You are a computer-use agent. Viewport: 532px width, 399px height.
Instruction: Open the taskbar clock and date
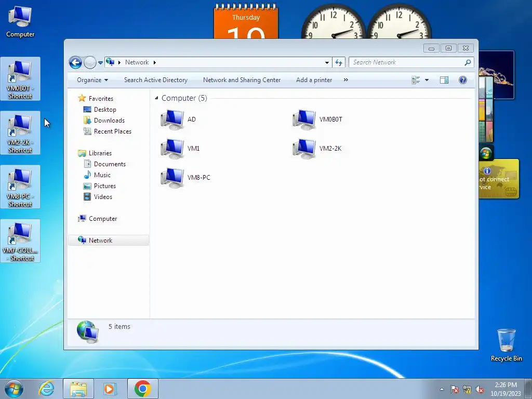pyautogui.click(x=506, y=389)
